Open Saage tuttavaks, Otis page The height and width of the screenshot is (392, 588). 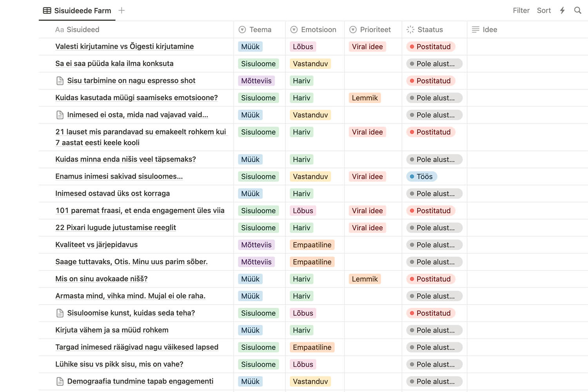pyautogui.click(x=131, y=262)
